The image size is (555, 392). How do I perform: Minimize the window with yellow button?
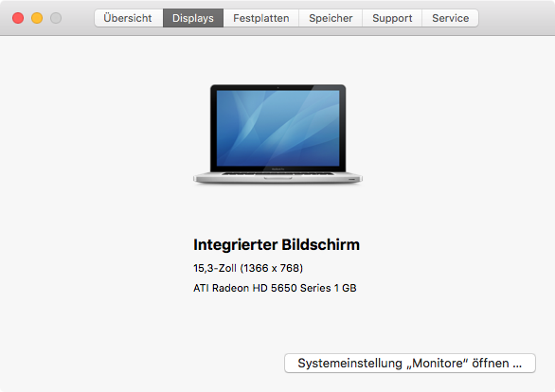pos(37,18)
